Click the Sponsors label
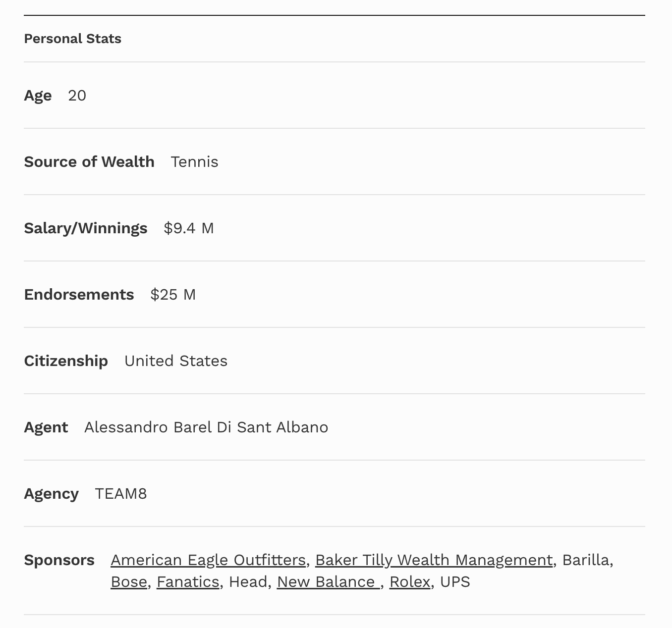 59,560
